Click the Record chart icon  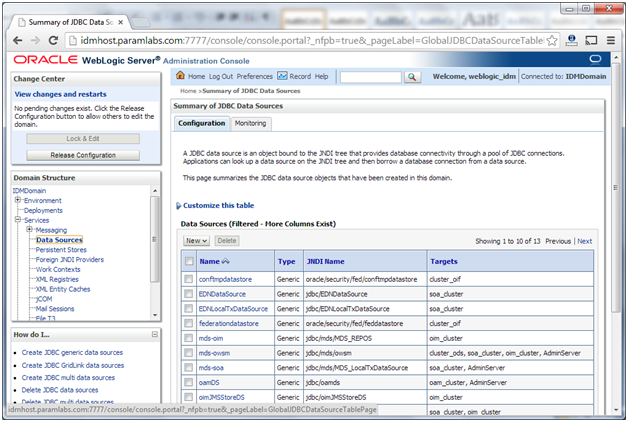coord(282,76)
